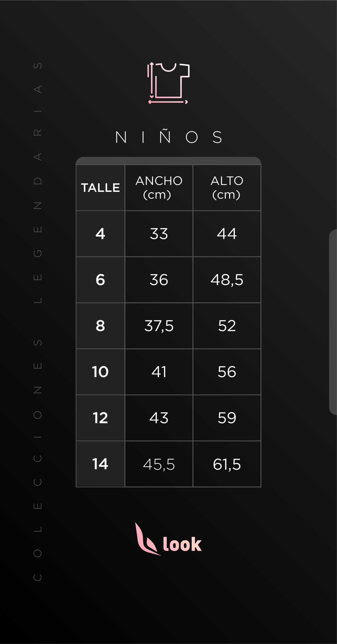Click the 45,5 width cell for size 14
The height and width of the screenshot is (644, 337).
pyautogui.click(x=159, y=464)
